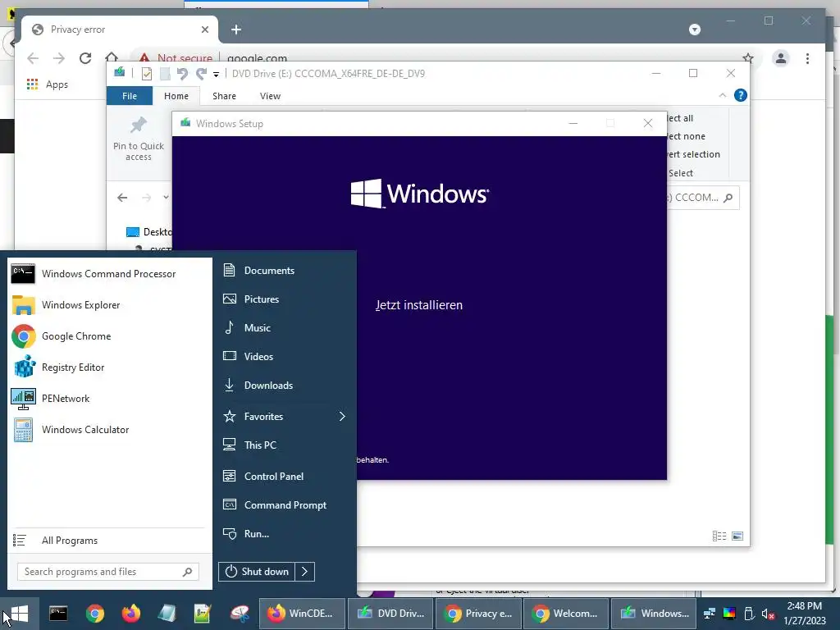
Task: Click Undo in Explorer quick access toolbar
Action: [x=182, y=73]
